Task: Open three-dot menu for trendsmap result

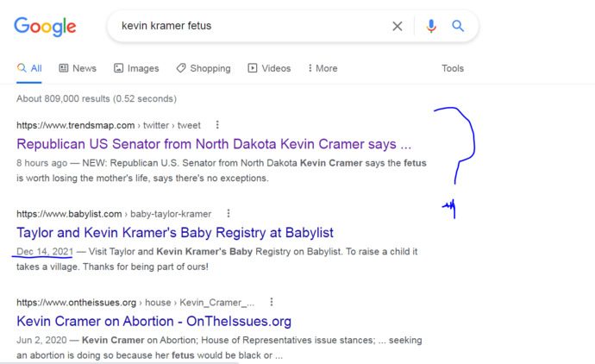Action: 217,125
